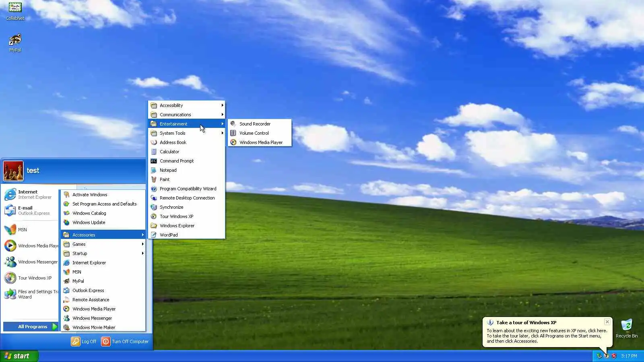Viewport: 644px width, 362px height.
Task: Click the 3:17 PM taskbar clock
Action: 629,356
